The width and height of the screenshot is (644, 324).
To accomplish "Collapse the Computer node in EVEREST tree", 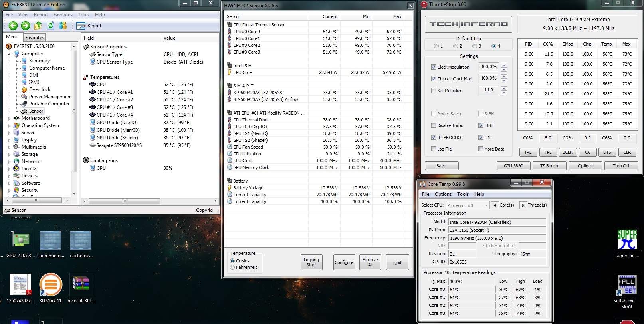I will 10,54.
